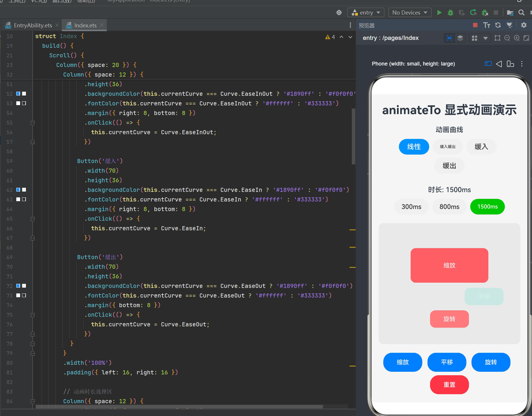
Task: Toggle the component layers view icon
Action: coord(460,38)
